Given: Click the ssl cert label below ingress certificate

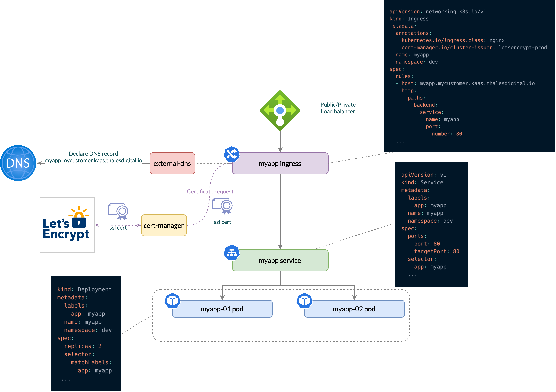Looking at the screenshot, I should click(223, 222).
